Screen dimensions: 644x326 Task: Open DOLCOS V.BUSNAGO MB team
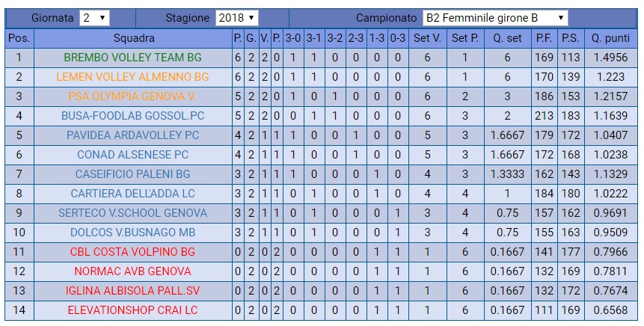[132, 233]
